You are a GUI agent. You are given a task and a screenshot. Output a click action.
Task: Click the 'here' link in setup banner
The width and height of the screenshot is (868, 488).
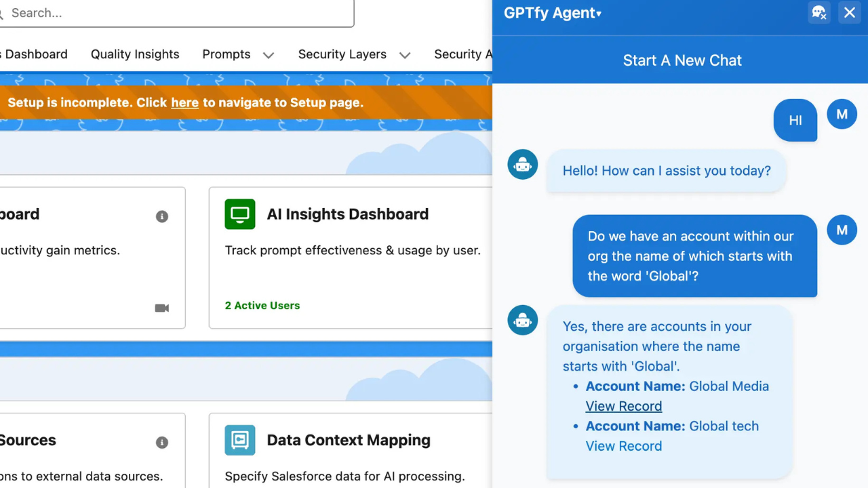184,103
